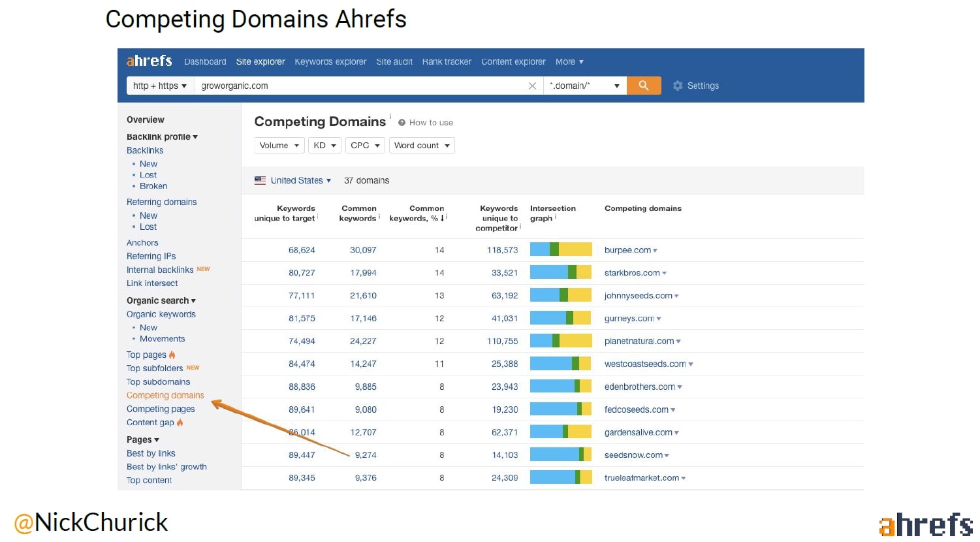The width and height of the screenshot is (980, 542).
Task: Open the Volume filter dropdown
Action: 279,146
